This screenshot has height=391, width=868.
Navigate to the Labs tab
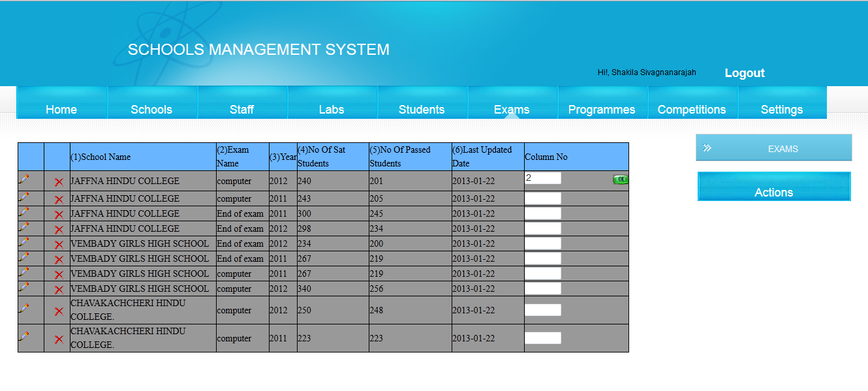point(332,110)
